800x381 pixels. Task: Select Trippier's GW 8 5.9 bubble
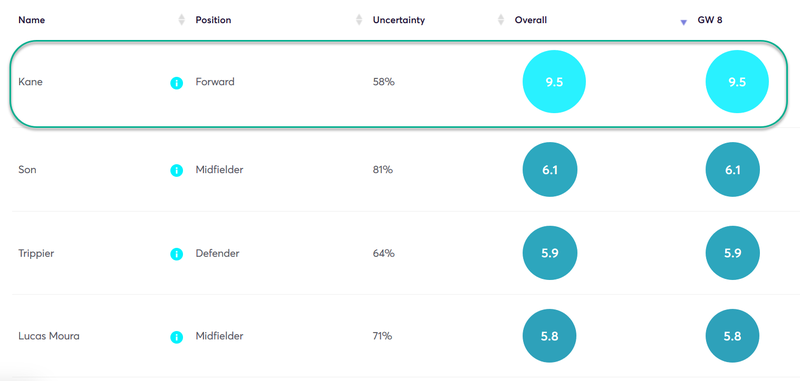[733, 253]
